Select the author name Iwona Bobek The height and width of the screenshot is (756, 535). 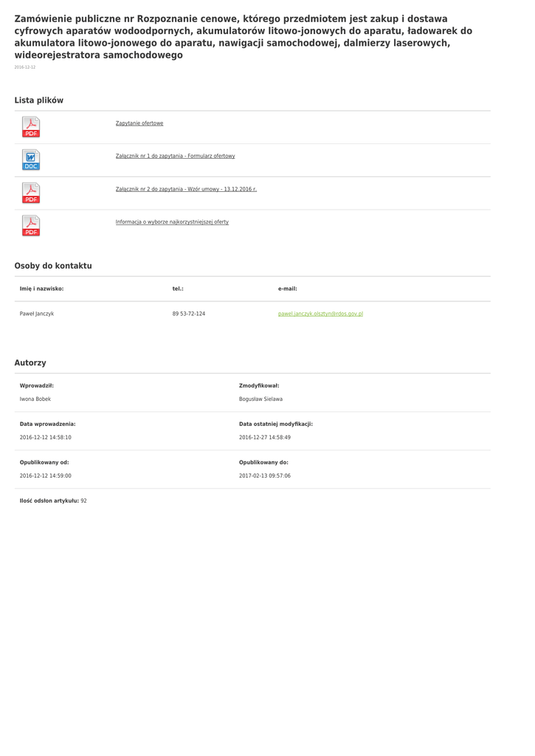[35, 399]
